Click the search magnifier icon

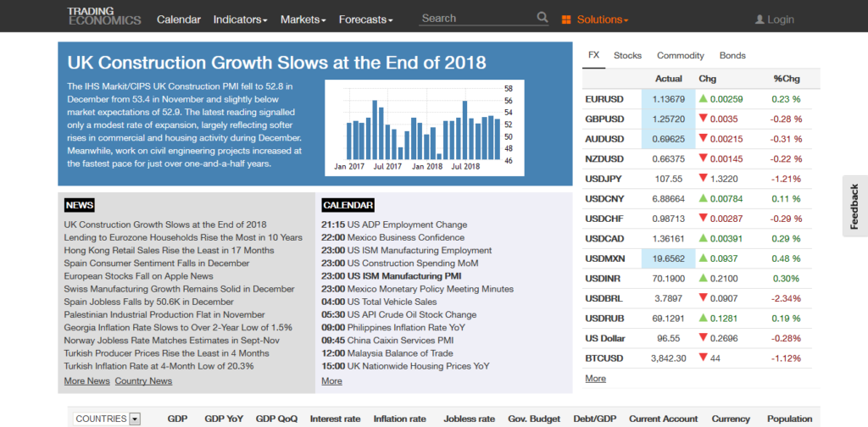(x=542, y=18)
